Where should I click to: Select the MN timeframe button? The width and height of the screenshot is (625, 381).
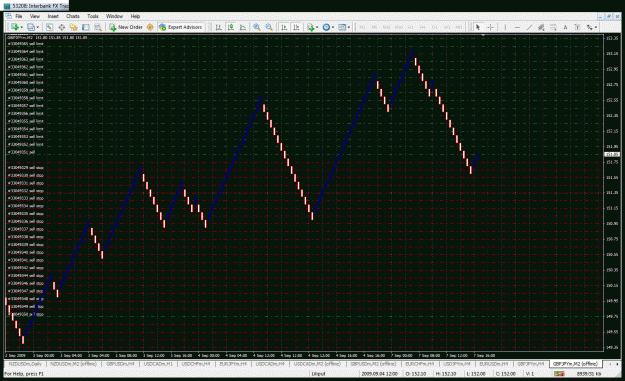coord(459,27)
